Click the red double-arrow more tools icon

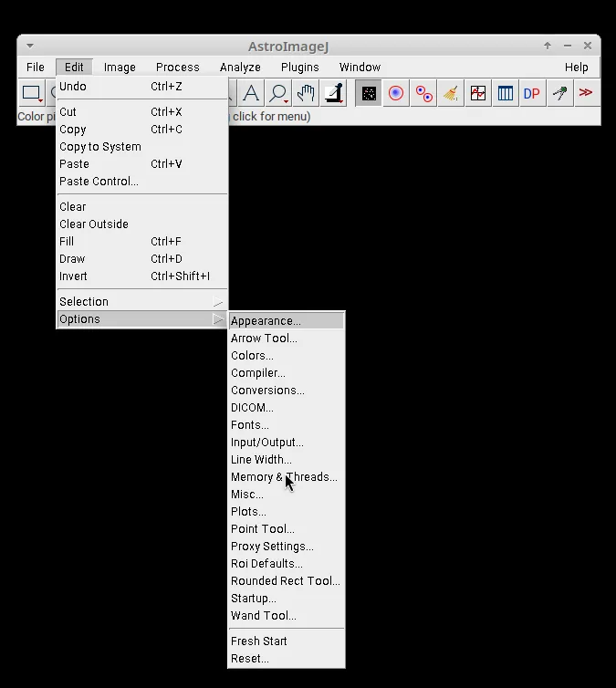point(586,93)
